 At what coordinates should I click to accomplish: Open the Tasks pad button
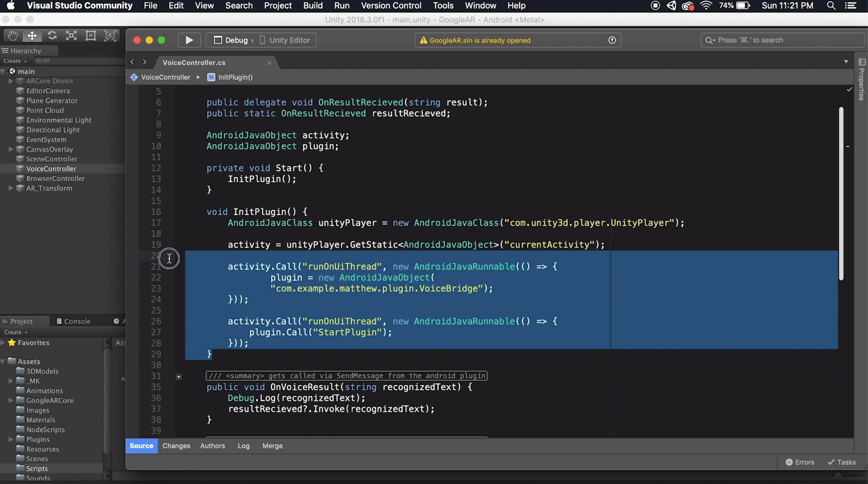pos(842,462)
